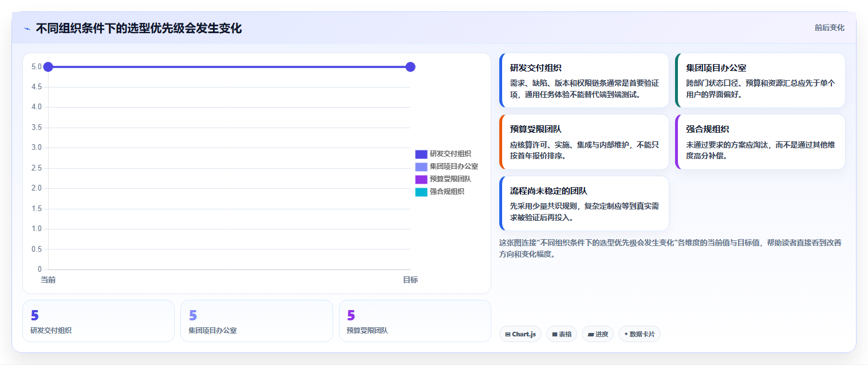Click the 5.0 y-axis tick label
This screenshot has width=868, height=365.
[x=37, y=67]
